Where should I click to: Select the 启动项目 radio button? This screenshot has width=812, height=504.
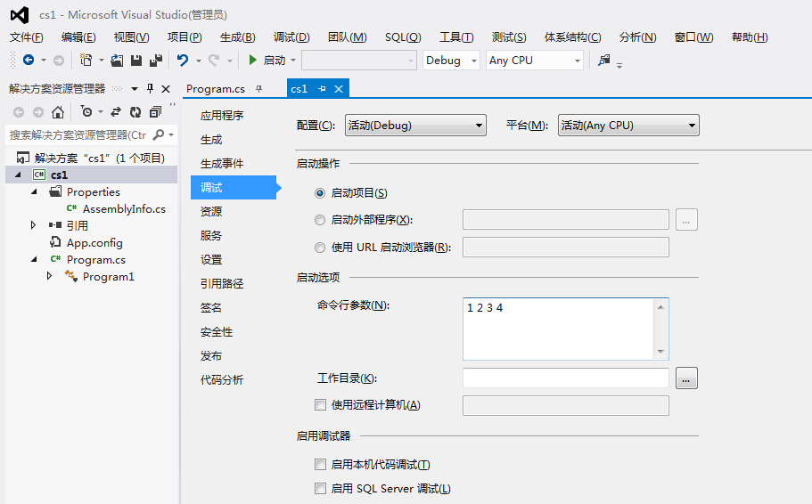click(320, 193)
